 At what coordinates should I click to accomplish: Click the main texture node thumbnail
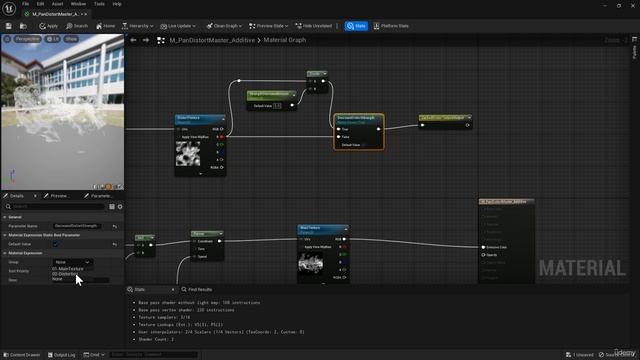pyautogui.click(x=311, y=263)
